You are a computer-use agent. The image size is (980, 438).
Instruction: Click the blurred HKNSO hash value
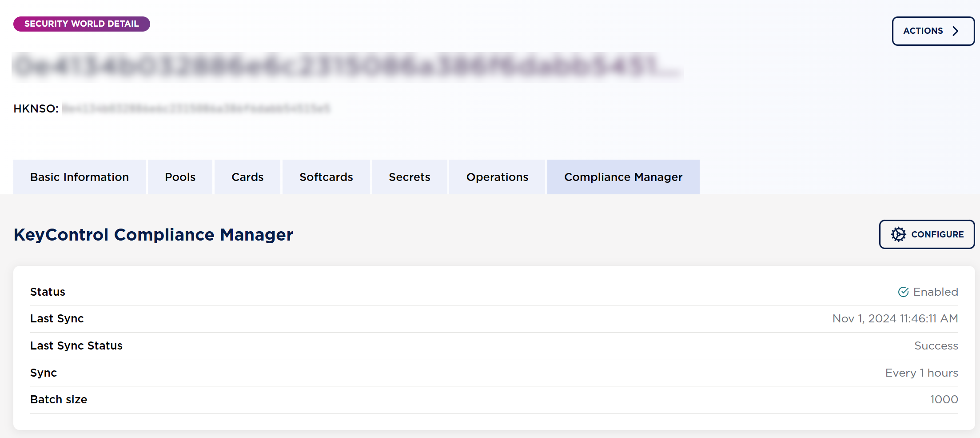[196, 108]
